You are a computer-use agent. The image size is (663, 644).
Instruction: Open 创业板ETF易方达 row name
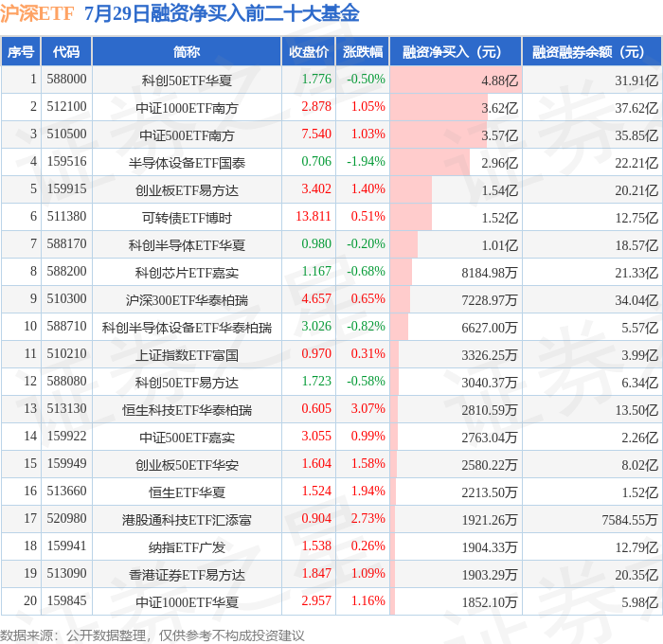[187, 190]
